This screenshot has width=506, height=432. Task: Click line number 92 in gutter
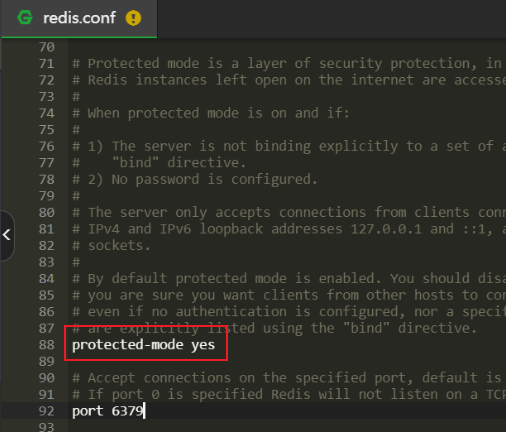click(x=46, y=411)
